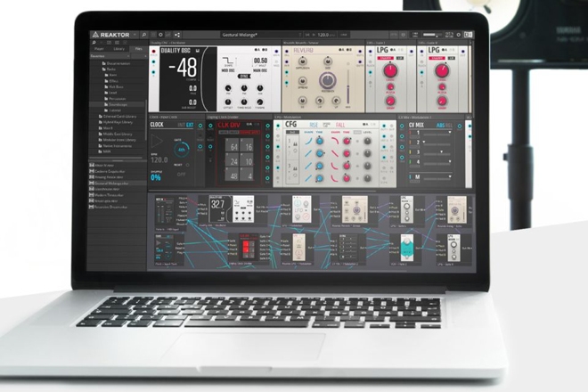Screen dimensions: 588x392
Task: Click the red input port on Duality OSC
Action: (154, 51)
